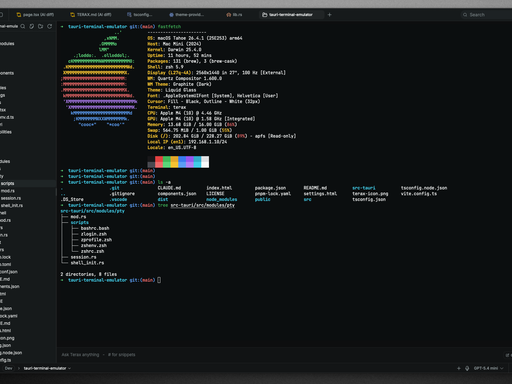
Task: Click the 'Host: Mac Mini (2024)' line
Action: 174,44
